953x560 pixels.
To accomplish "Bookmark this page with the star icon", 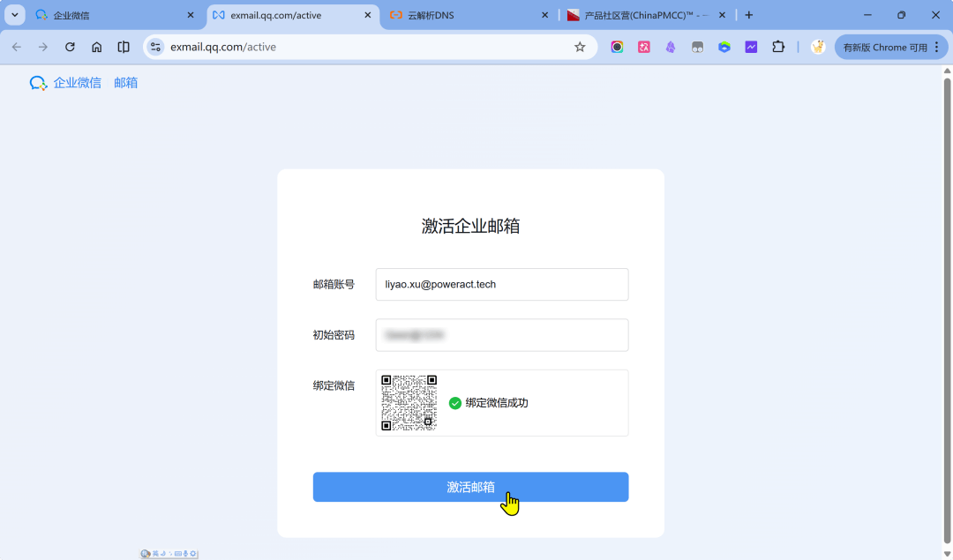I will (580, 47).
